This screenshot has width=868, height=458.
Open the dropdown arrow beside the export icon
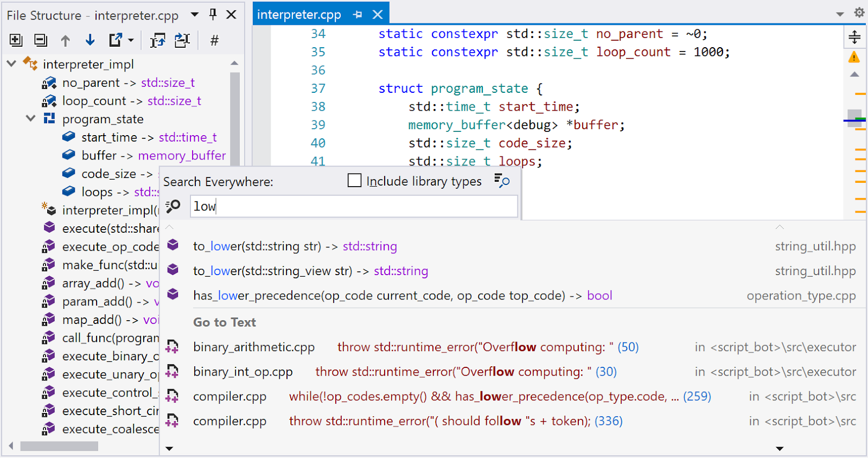click(131, 41)
